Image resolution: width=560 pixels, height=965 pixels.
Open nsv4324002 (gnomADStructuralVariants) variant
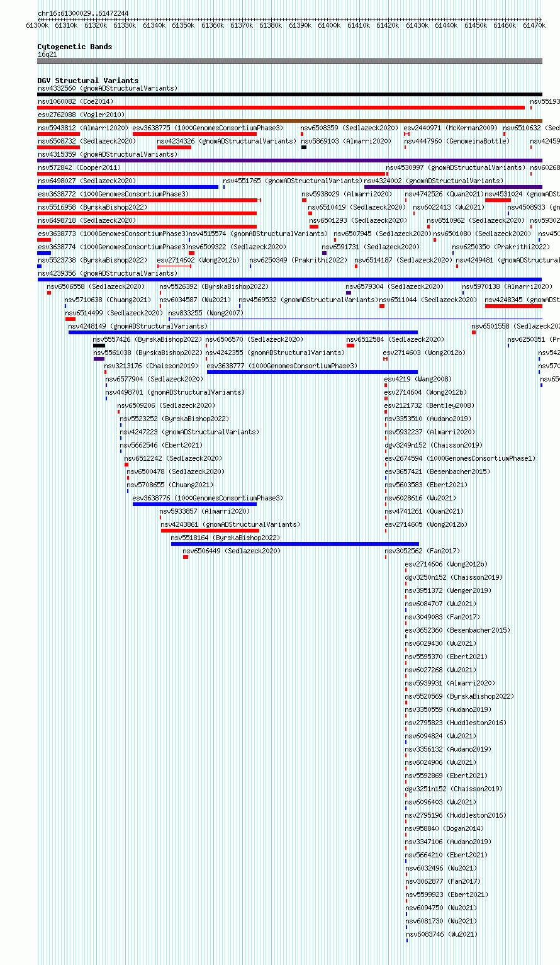click(x=434, y=181)
